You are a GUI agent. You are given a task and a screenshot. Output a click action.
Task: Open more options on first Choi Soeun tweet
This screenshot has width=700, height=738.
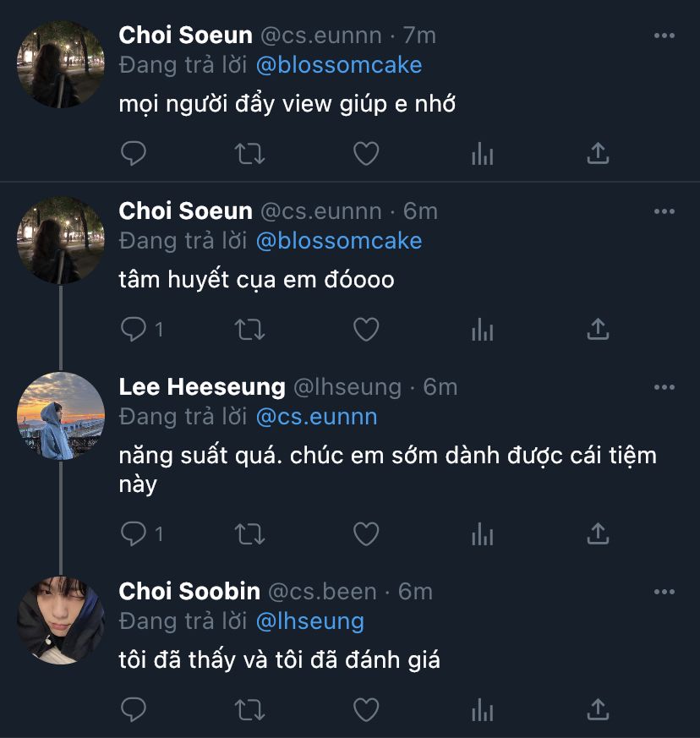(664, 36)
